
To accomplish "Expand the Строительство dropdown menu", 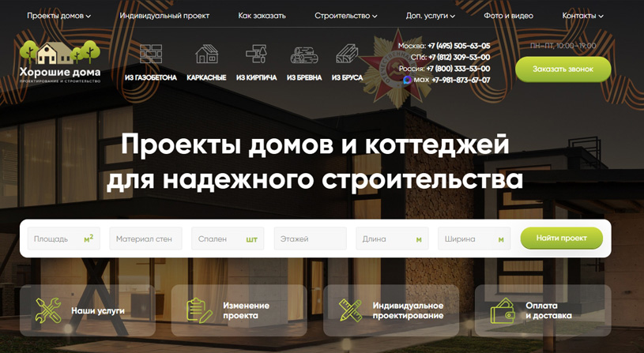I will click(x=346, y=16).
